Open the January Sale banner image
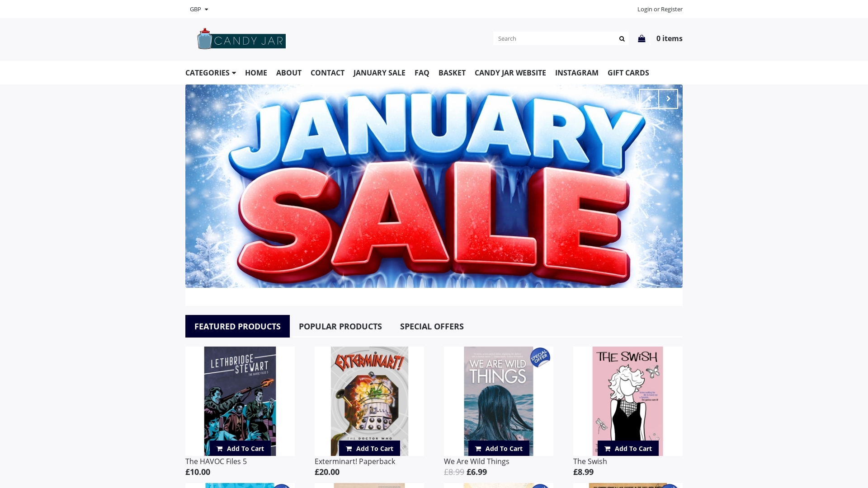The width and height of the screenshot is (868, 488). tap(434, 186)
